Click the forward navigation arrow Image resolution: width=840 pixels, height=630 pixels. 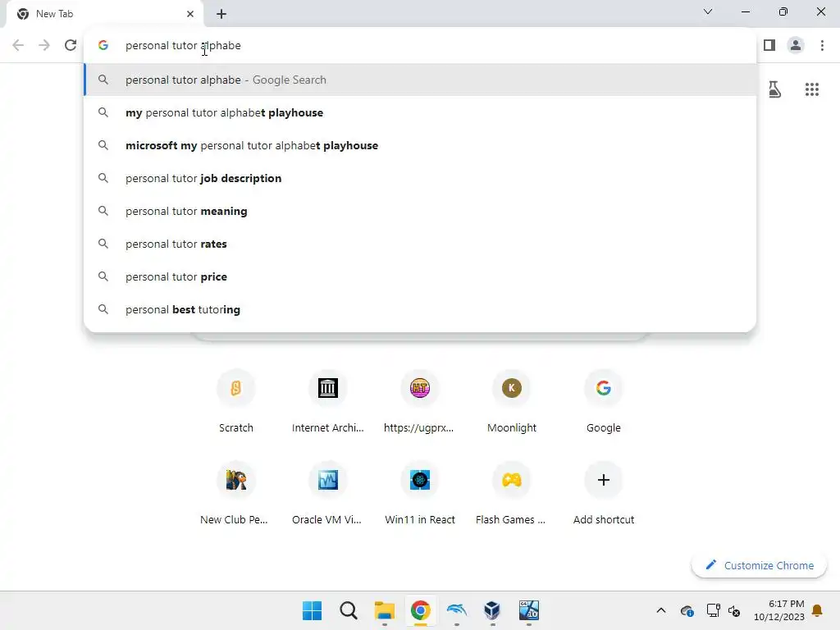[44, 45]
